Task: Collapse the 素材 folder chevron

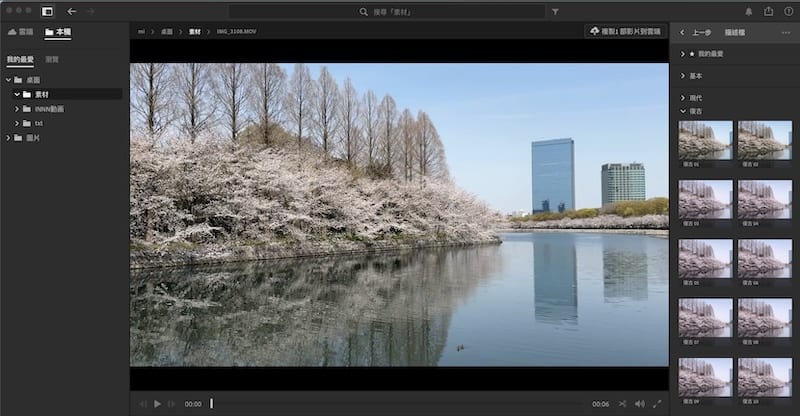Action: pyautogui.click(x=17, y=94)
